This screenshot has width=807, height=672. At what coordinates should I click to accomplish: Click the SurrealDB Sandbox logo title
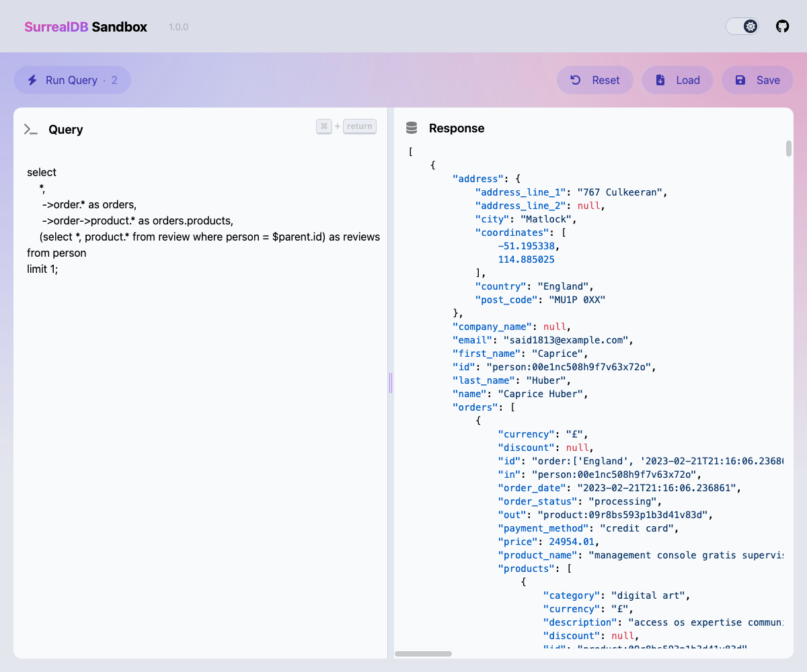(85, 27)
